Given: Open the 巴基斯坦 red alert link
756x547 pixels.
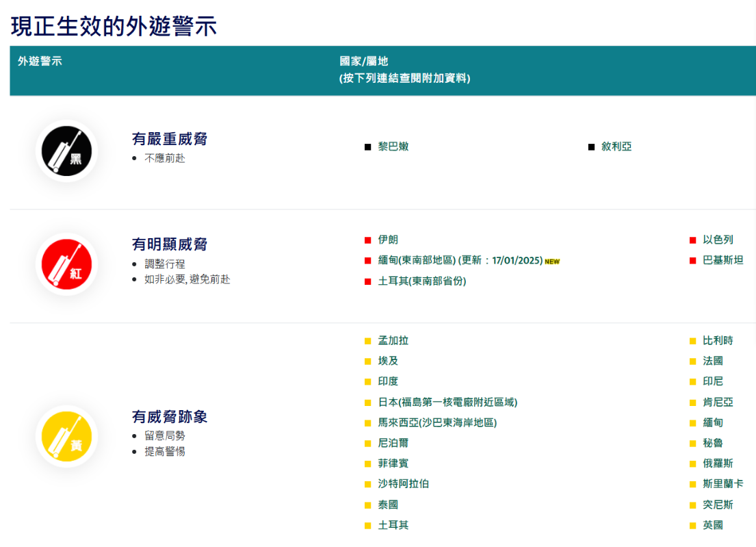Looking at the screenshot, I should (722, 260).
